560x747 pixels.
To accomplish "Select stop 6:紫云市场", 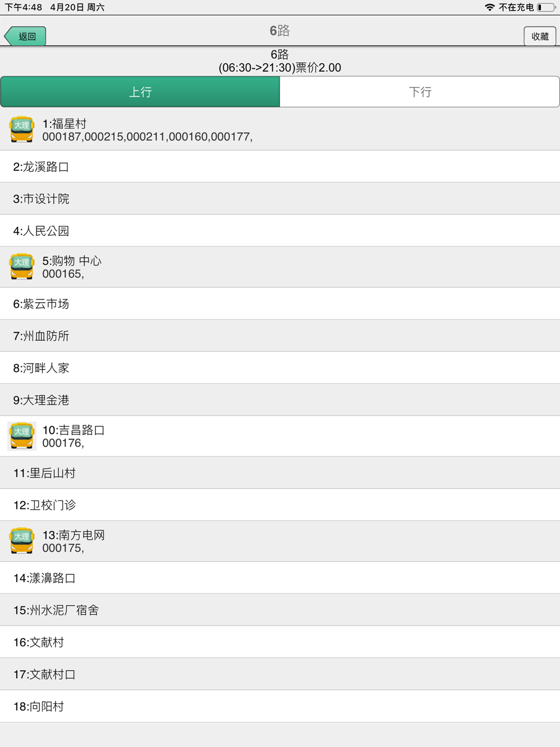I will pos(280,304).
